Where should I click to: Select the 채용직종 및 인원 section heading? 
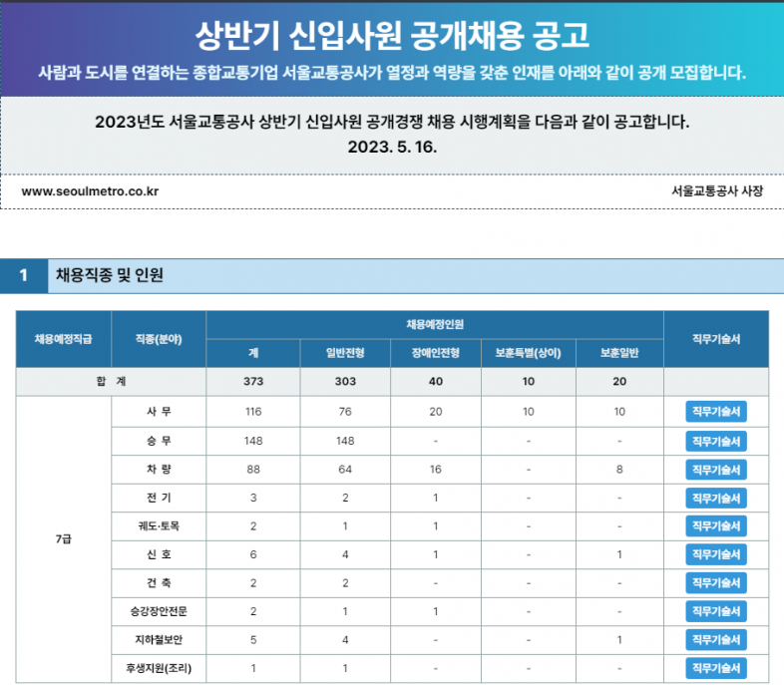point(110,275)
